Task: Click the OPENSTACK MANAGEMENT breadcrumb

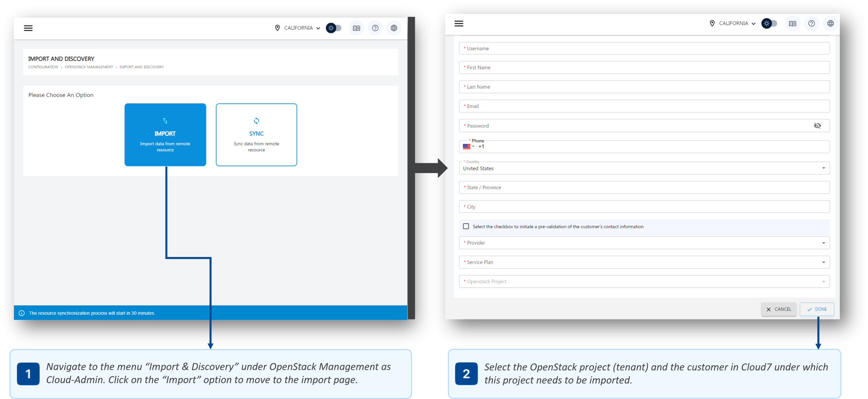Action: (x=88, y=67)
